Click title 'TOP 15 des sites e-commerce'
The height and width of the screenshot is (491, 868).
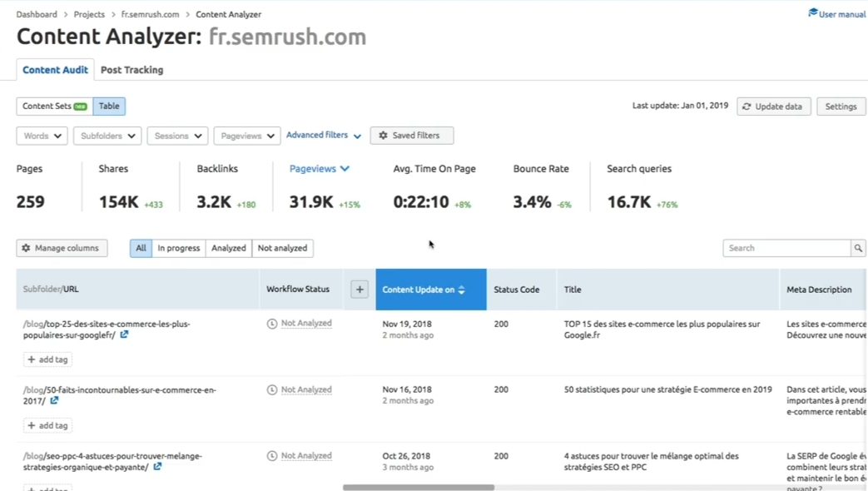(662, 330)
